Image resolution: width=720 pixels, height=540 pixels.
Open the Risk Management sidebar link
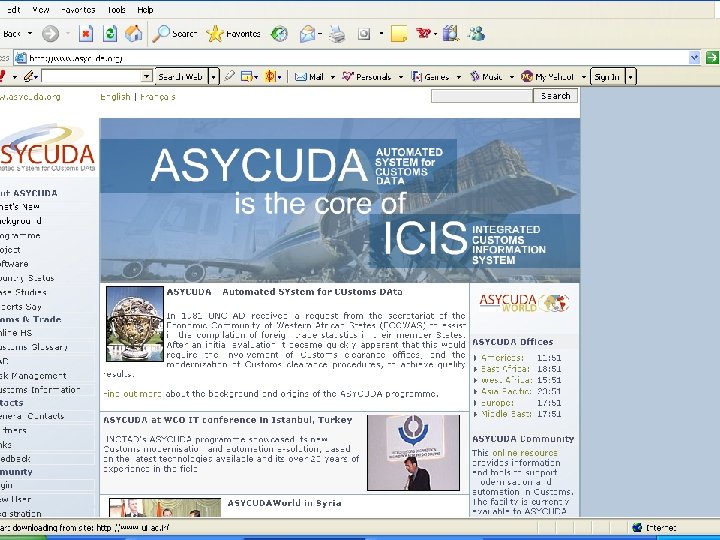34,376
